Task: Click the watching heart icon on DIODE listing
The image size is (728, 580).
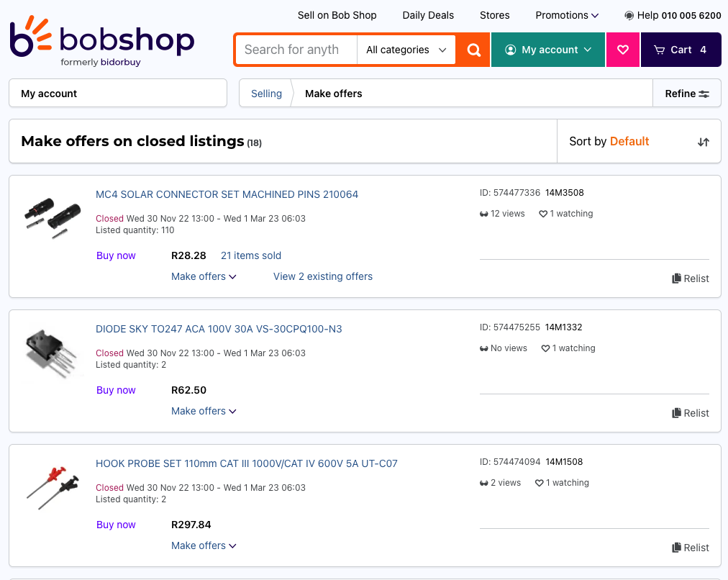Action: point(545,349)
